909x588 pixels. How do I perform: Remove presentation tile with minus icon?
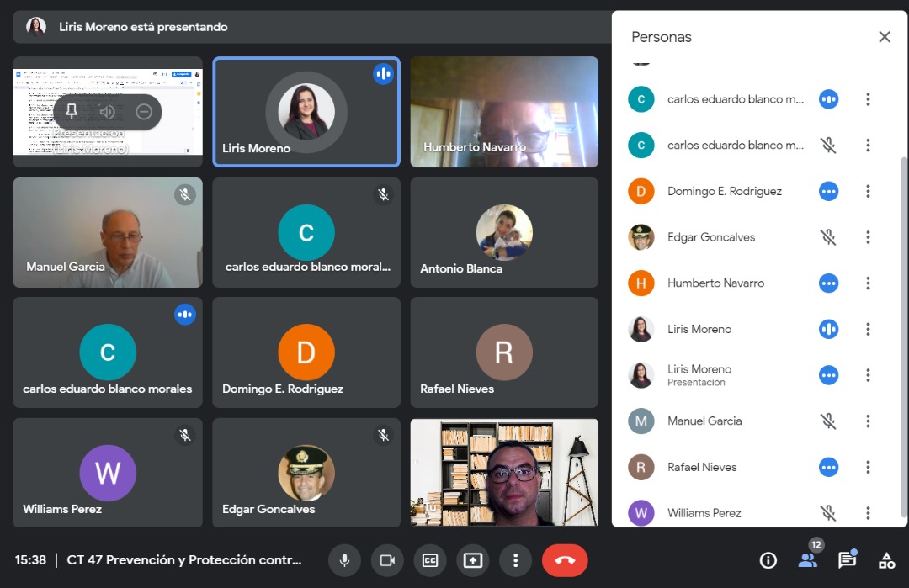coord(144,111)
